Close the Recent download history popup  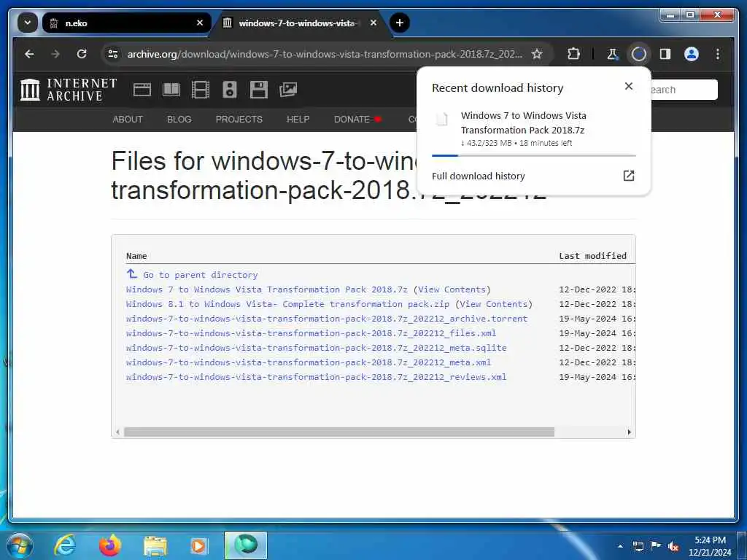pos(628,86)
